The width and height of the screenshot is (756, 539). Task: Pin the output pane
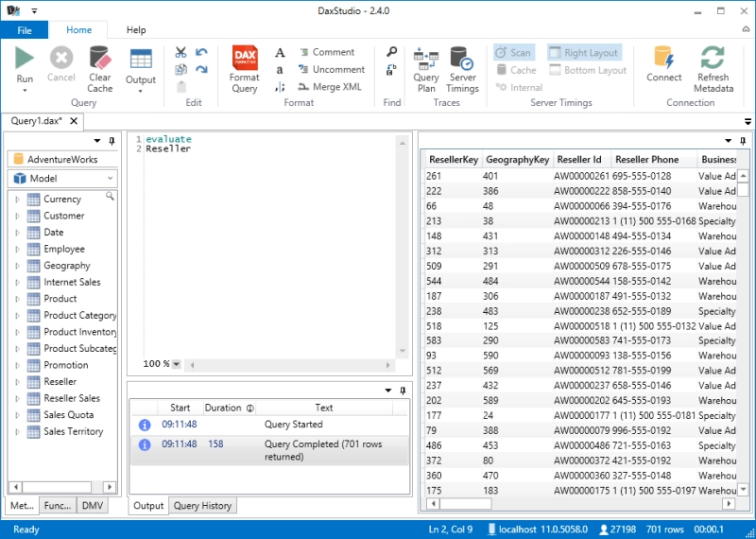click(x=404, y=391)
